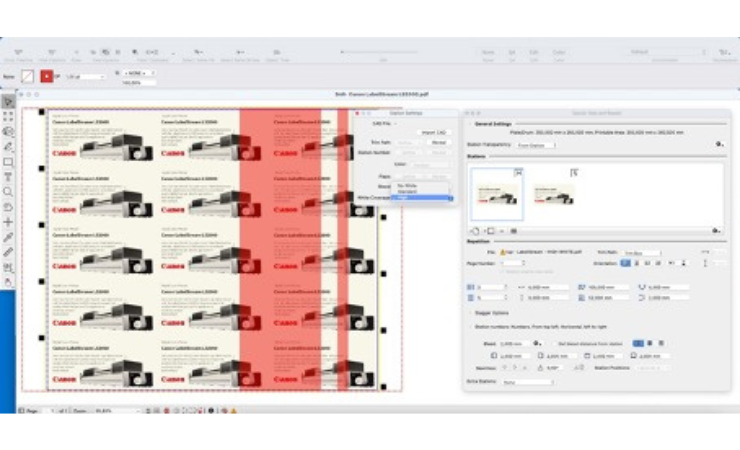Click the vertical flip Orientation icon
Viewport: 740px width, 450px height.
(x=683, y=263)
